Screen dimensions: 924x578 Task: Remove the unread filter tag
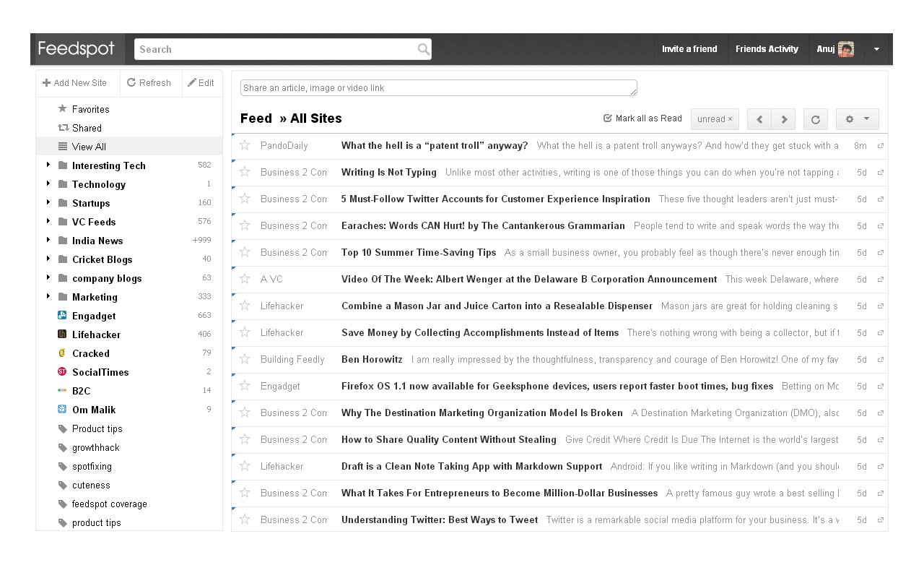(x=730, y=119)
